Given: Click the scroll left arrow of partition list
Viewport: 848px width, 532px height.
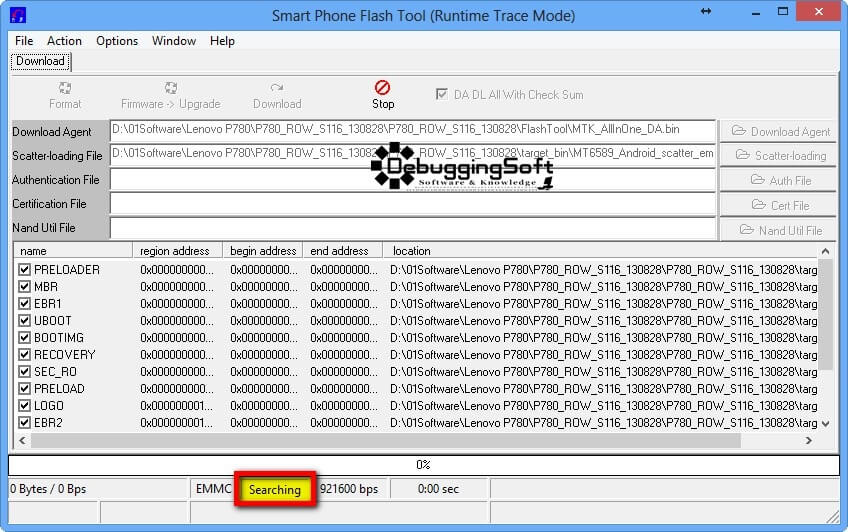Looking at the screenshot, I should pyautogui.click(x=22, y=441).
